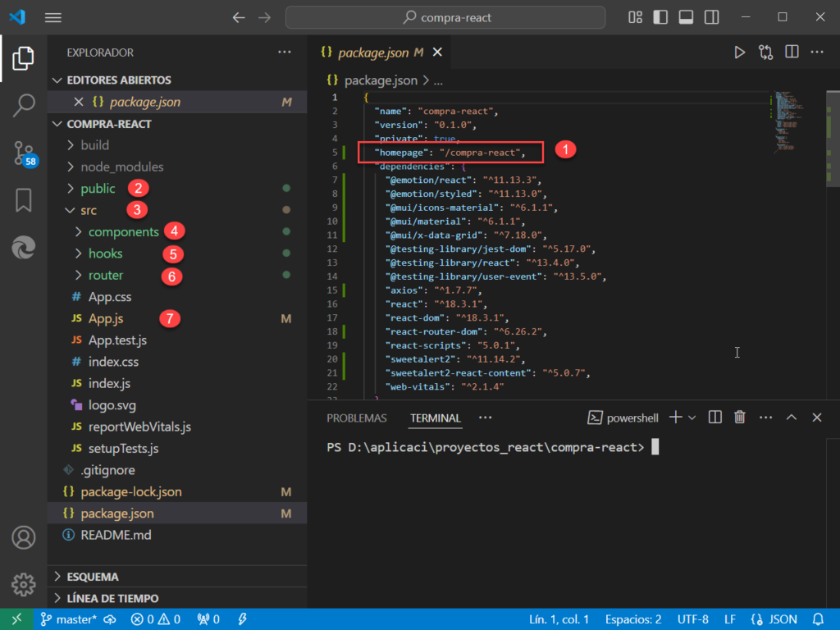Select the TERMINAL tab

click(435, 418)
